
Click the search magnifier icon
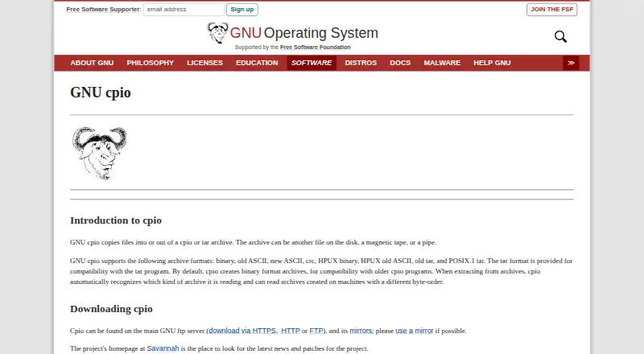click(x=560, y=36)
